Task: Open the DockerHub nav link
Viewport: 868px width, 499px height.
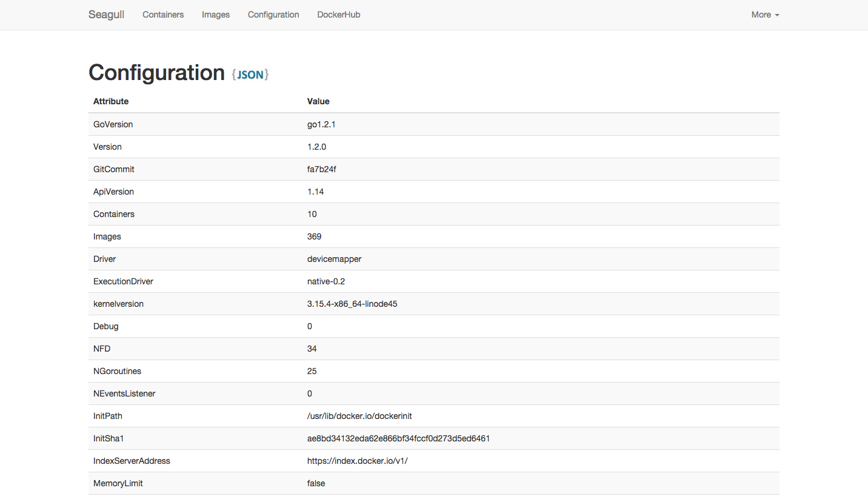Action: click(x=338, y=15)
